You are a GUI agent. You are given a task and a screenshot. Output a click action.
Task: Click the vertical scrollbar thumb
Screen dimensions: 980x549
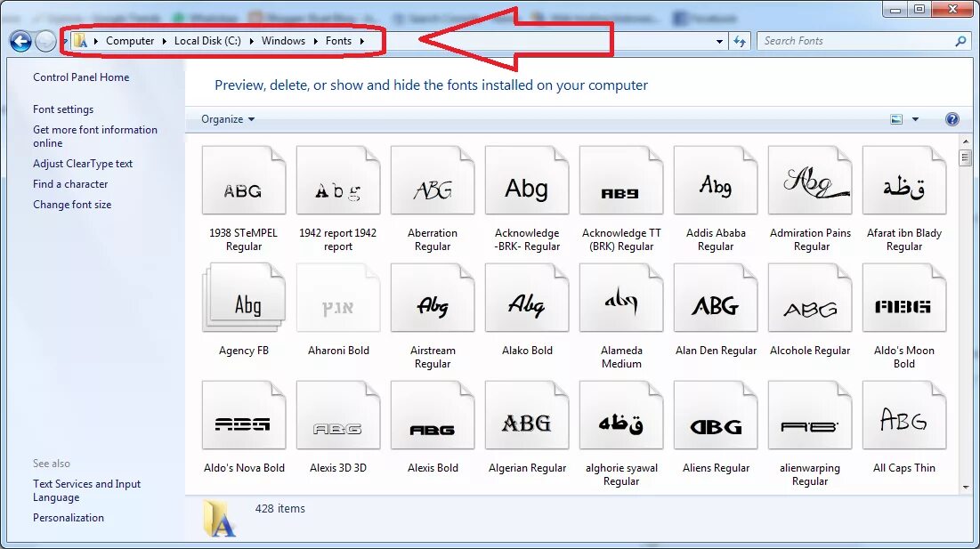coord(965,157)
